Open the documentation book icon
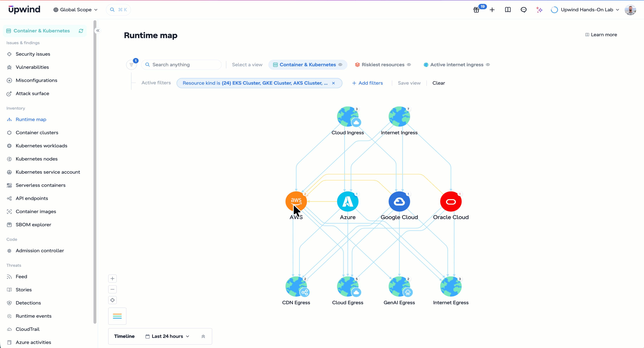 coord(508,10)
